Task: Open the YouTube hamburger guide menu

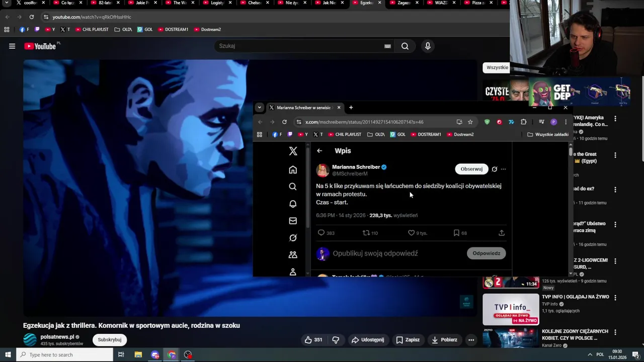Action: (x=12, y=46)
